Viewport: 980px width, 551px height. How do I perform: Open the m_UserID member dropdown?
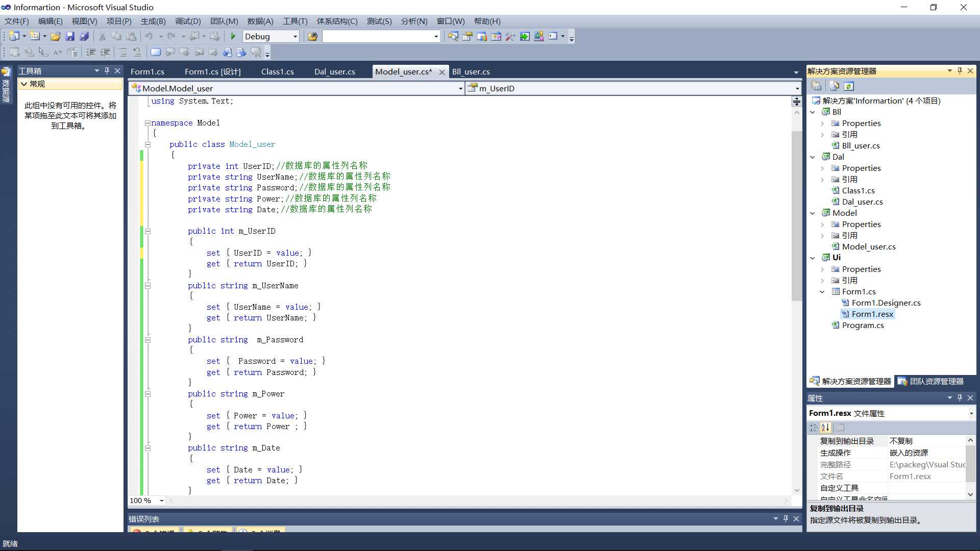pyautogui.click(x=797, y=88)
